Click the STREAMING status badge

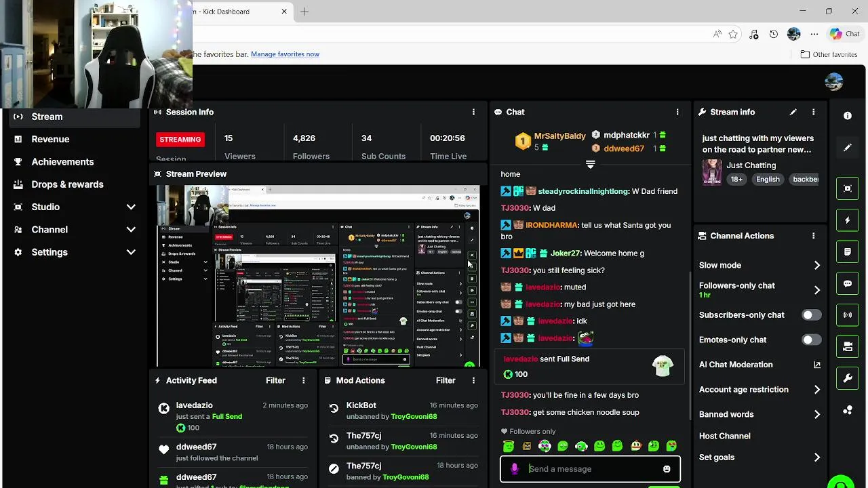point(180,139)
